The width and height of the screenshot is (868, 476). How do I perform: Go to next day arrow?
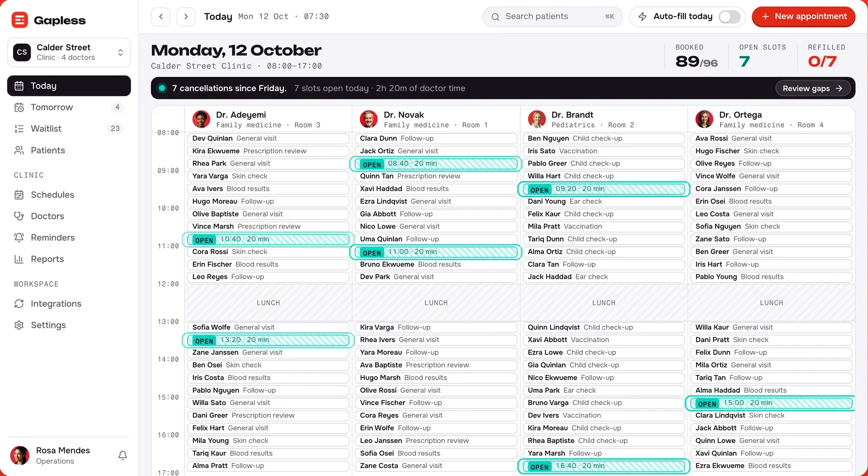tap(186, 17)
